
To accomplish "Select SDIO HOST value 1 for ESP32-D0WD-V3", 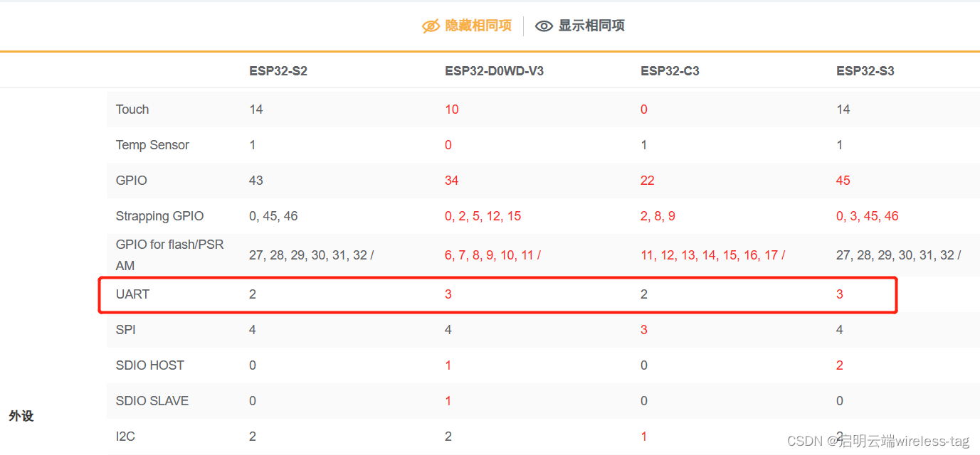I will pyautogui.click(x=448, y=365).
